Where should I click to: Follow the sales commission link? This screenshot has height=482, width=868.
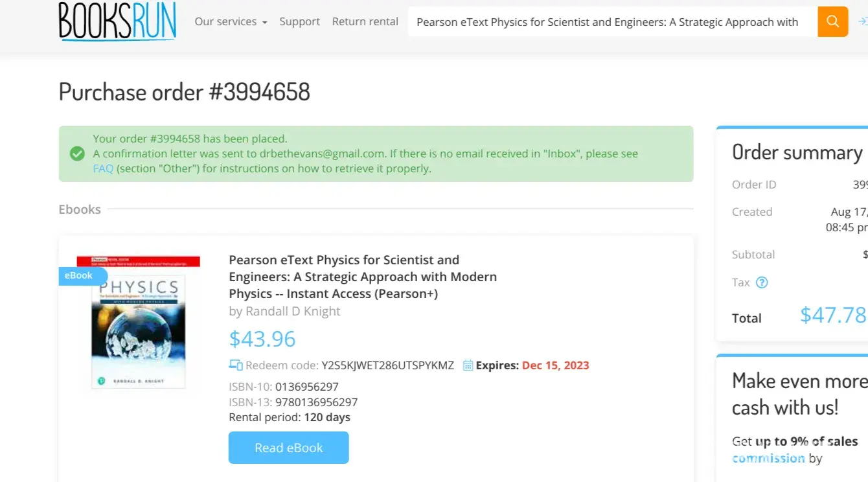pos(768,458)
